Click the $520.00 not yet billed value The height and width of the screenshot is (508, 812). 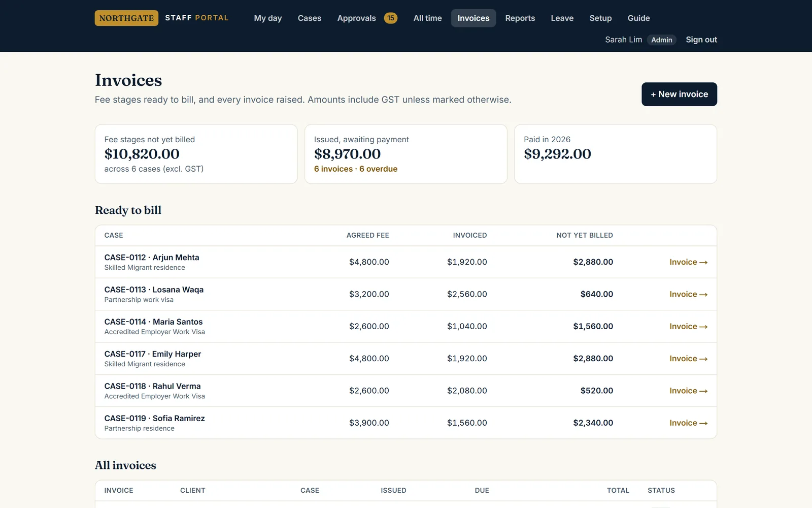[596, 391]
